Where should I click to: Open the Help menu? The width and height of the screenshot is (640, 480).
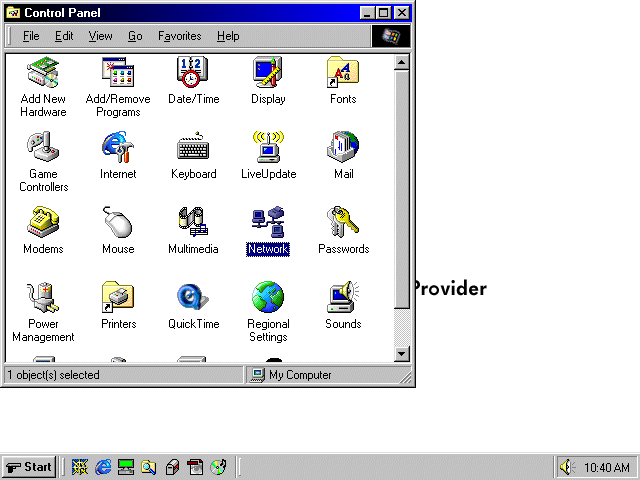pyautogui.click(x=228, y=36)
